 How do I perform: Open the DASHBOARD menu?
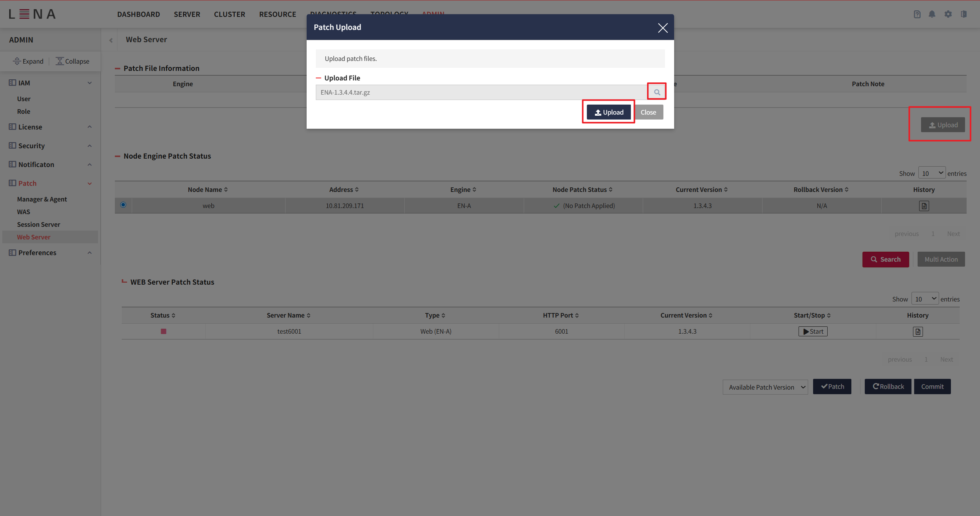[139, 14]
